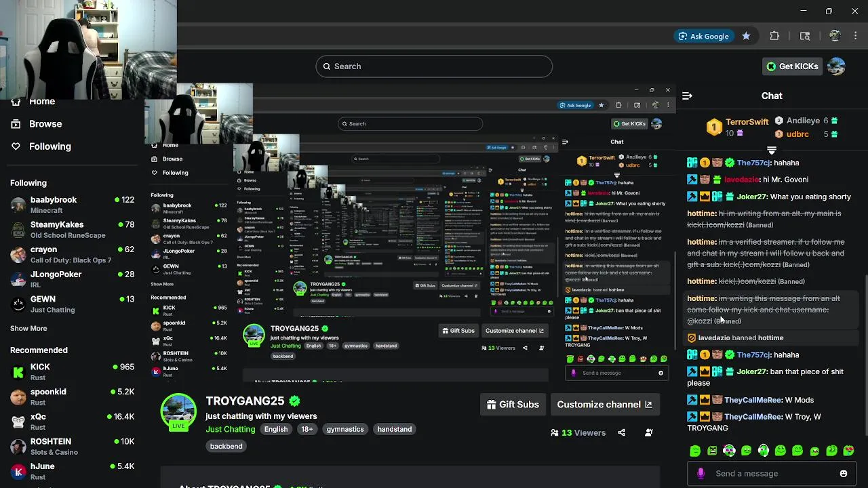This screenshot has height=488, width=868.
Task: Click the purple icon in the chat input
Action: (701, 474)
